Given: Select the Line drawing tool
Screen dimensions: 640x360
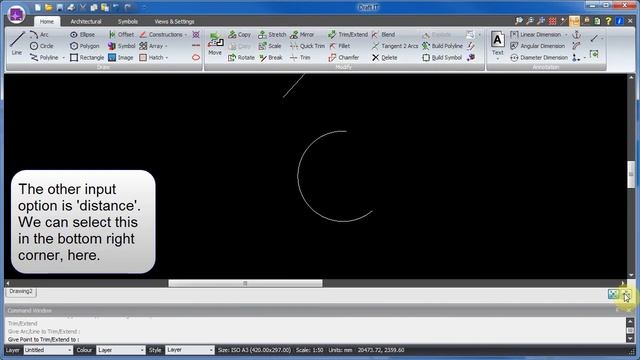Looking at the screenshot, I should pyautogui.click(x=17, y=43).
